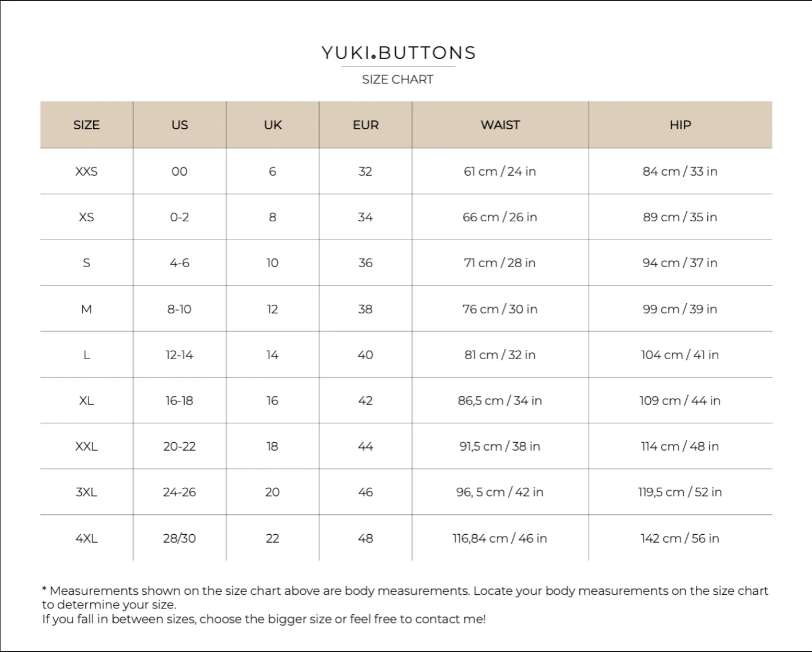Viewport: 812px width, 652px height.
Task: Click the M size row label
Action: point(86,309)
